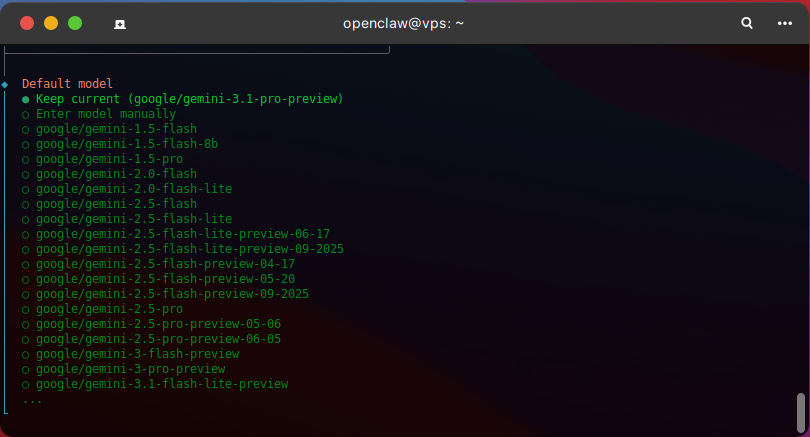Click the terminal vertical scrollbar thumb

click(800, 410)
